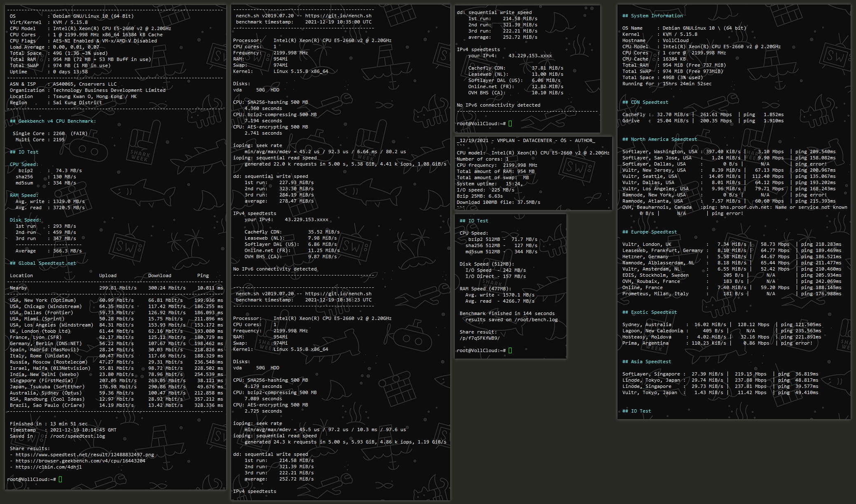Click the /root/speedtest.log file path
Image resolution: width=856 pixels, height=504 pixels.
coord(77,436)
